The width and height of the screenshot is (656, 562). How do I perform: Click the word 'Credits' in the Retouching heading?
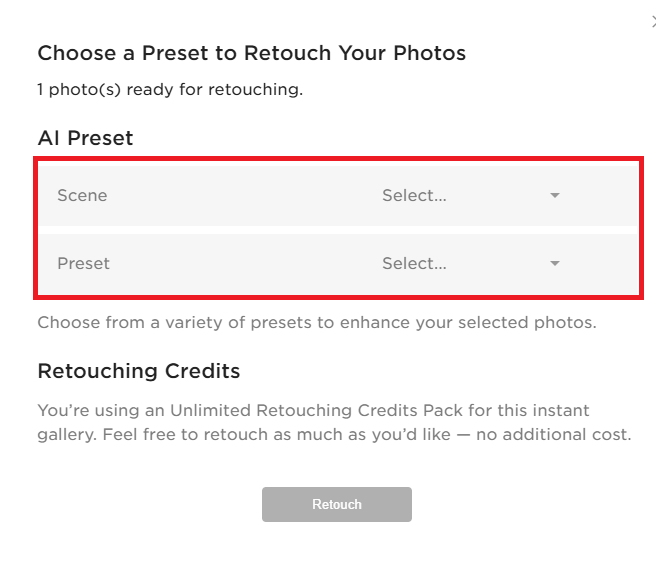tap(202, 371)
